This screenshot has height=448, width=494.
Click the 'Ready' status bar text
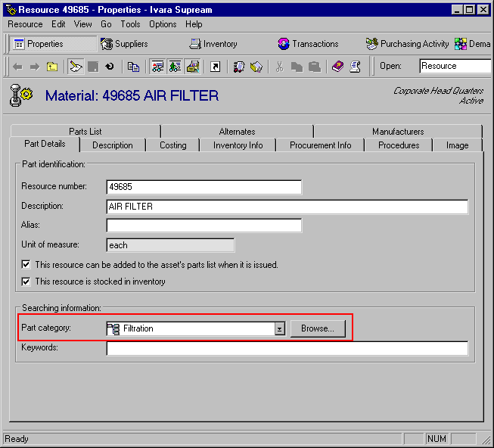point(17,439)
